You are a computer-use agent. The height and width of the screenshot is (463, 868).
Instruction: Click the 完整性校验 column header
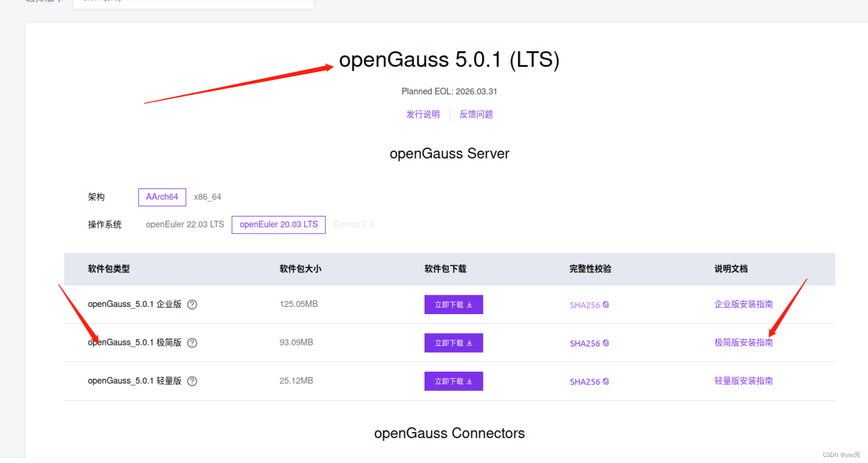point(590,269)
